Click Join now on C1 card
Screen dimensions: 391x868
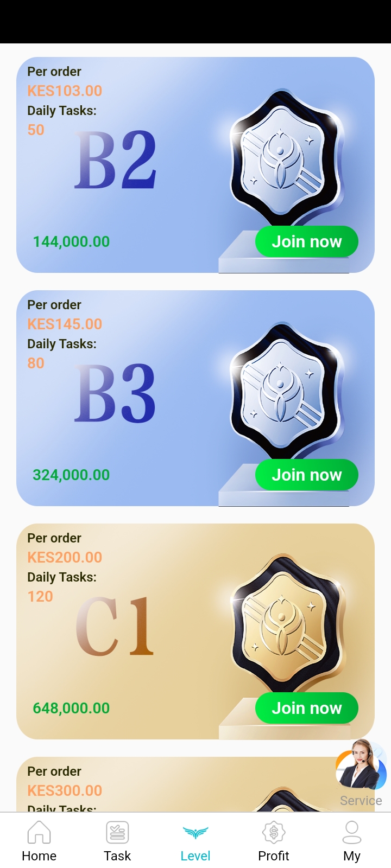point(307,708)
